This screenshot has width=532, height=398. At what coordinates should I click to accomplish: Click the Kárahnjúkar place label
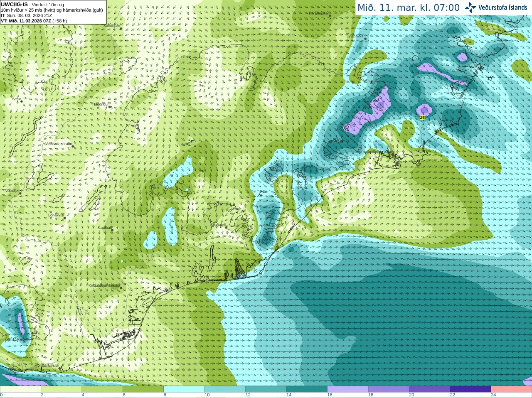click(x=319, y=13)
